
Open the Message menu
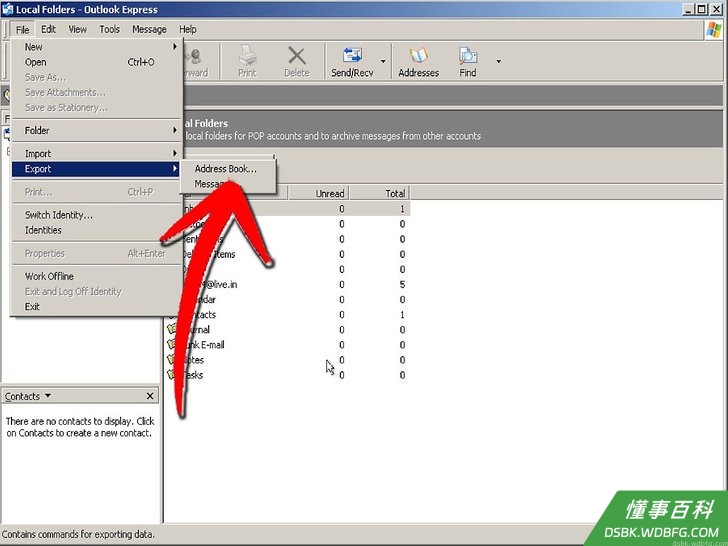149,29
